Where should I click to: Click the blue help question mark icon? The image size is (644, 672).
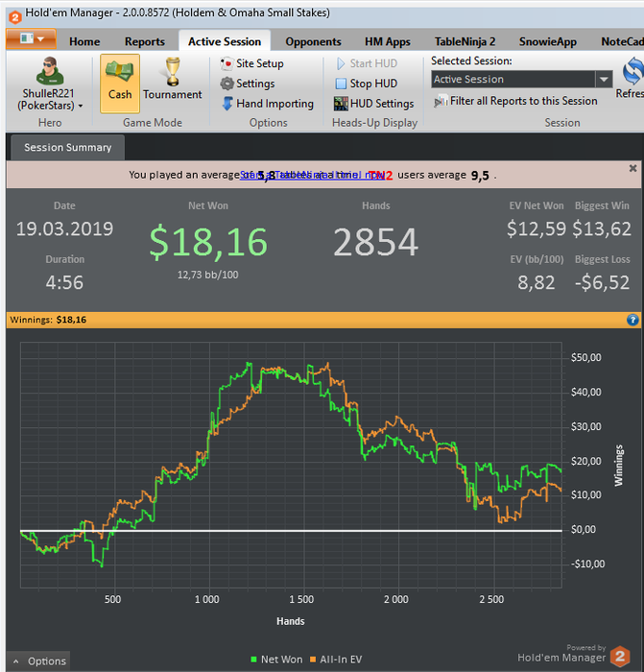point(632,320)
